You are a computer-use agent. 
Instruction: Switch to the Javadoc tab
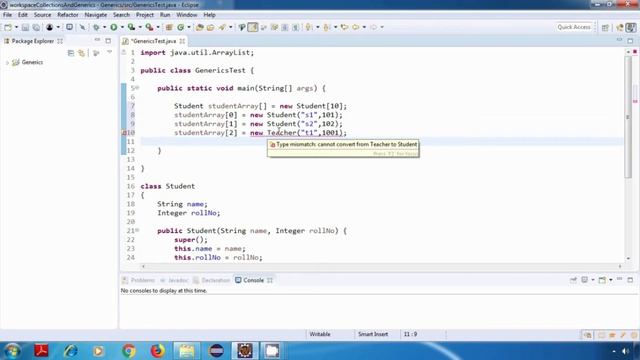click(x=174, y=280)
